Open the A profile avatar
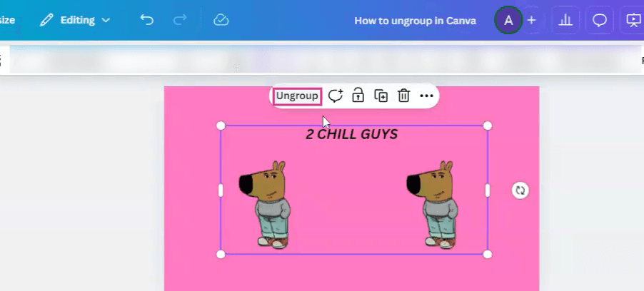 pos(508,20)
